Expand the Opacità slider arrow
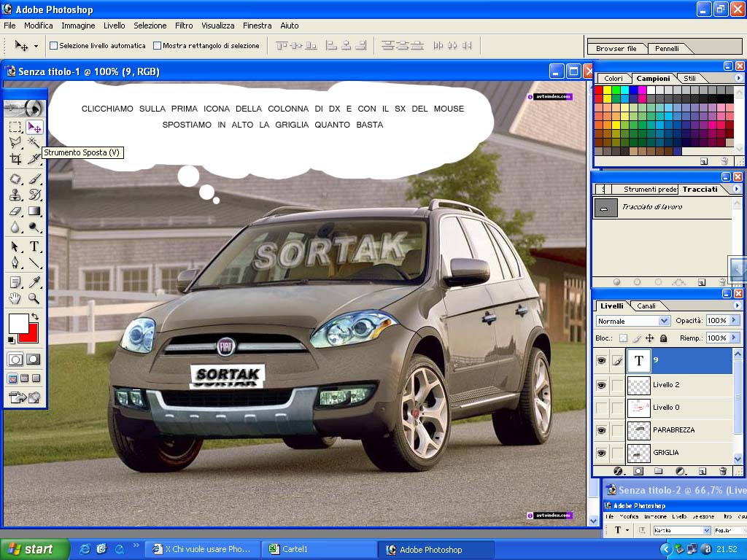 click(734, 321)
